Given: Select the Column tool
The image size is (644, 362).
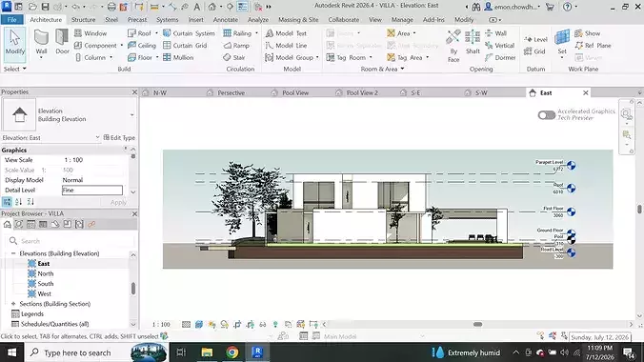Looking at the screenshot, I should tap(91, 57).
